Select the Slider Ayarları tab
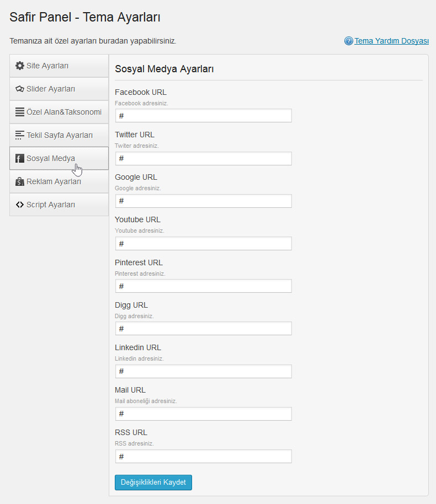Image resolution: width=436 pixels, height=504 pixels. (59, 89)
